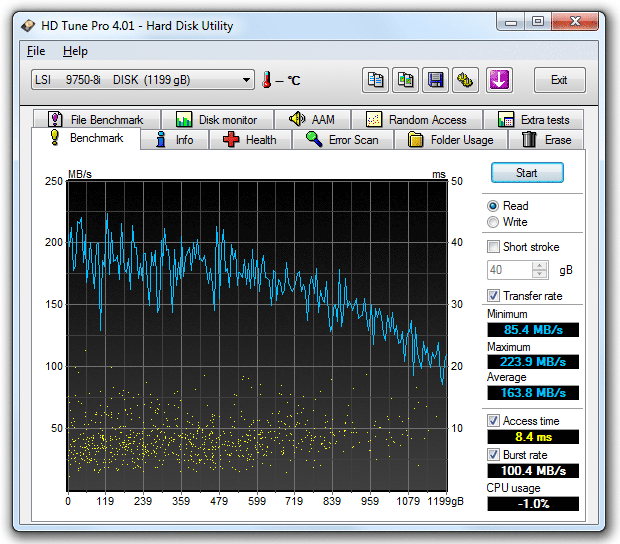Click the CPU usage -1.0% value

tap(533, 504)
